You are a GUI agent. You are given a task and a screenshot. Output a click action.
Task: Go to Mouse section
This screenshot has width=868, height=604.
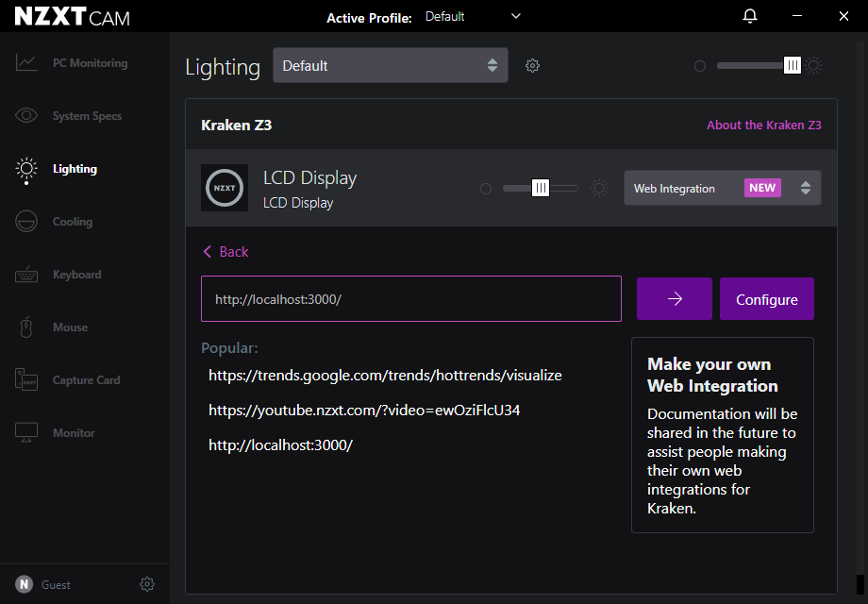(x=71, y=327)
